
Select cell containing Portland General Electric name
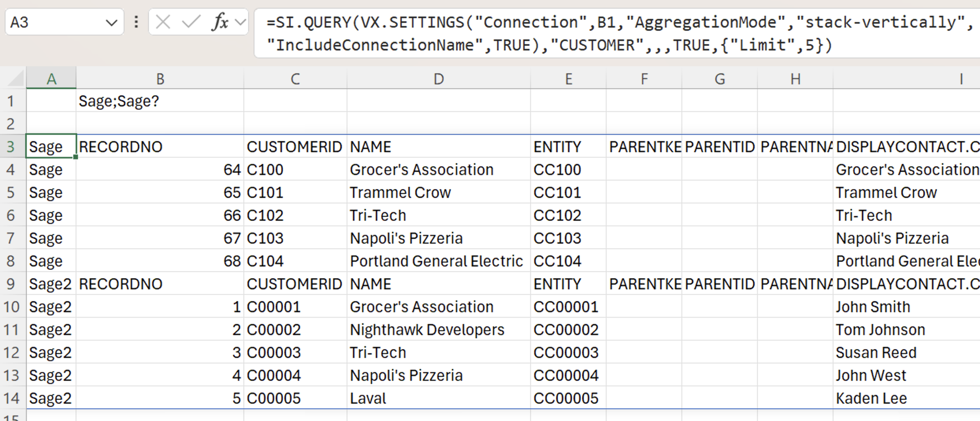(x=438, y=261)
